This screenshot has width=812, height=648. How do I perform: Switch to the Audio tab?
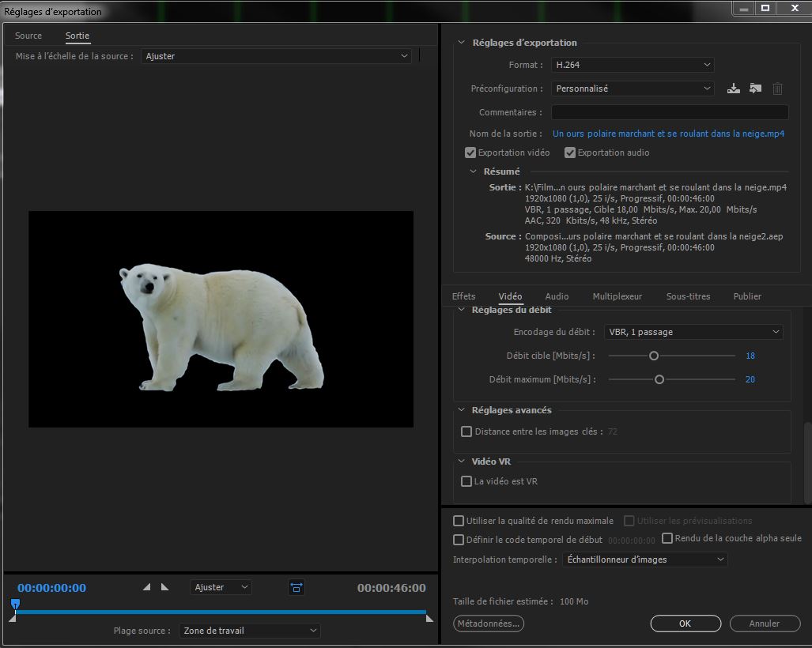coord(557,296)
